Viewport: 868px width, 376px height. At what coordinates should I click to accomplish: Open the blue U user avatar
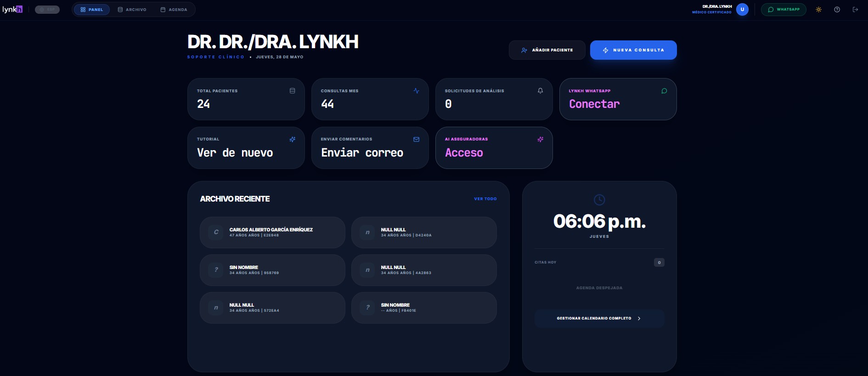click(742, 9)
